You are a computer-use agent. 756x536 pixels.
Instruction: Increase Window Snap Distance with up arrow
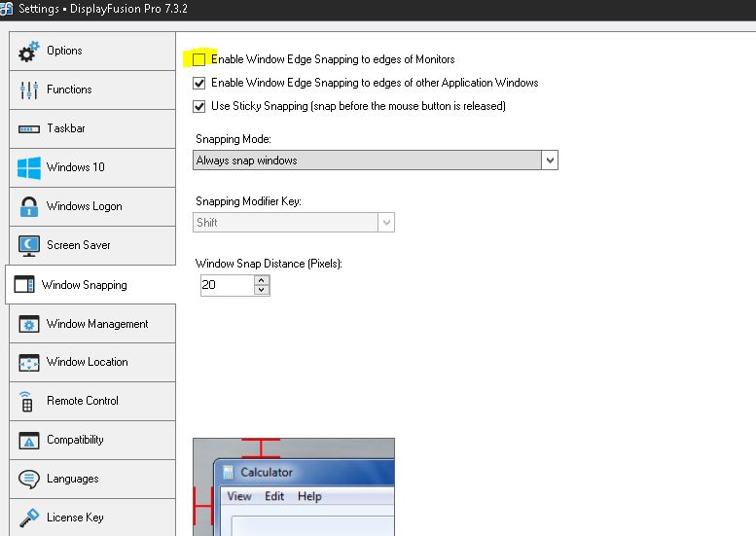tap(261, 280)
